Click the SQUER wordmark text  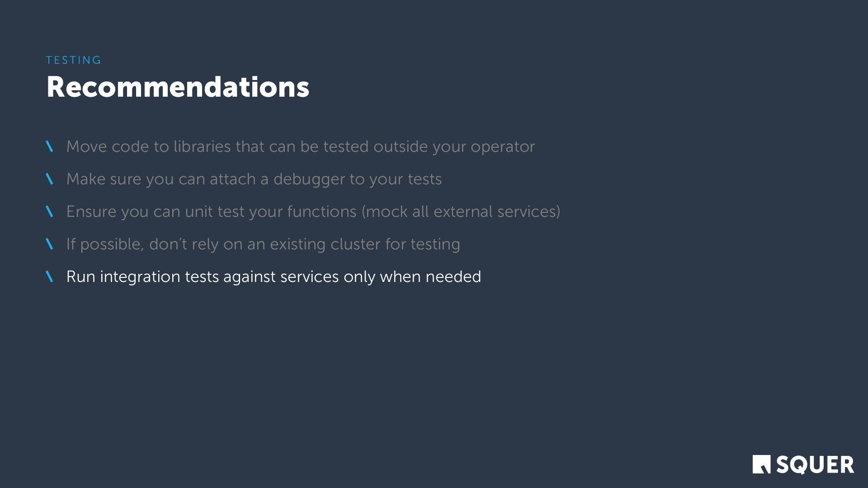click(815, 465)
